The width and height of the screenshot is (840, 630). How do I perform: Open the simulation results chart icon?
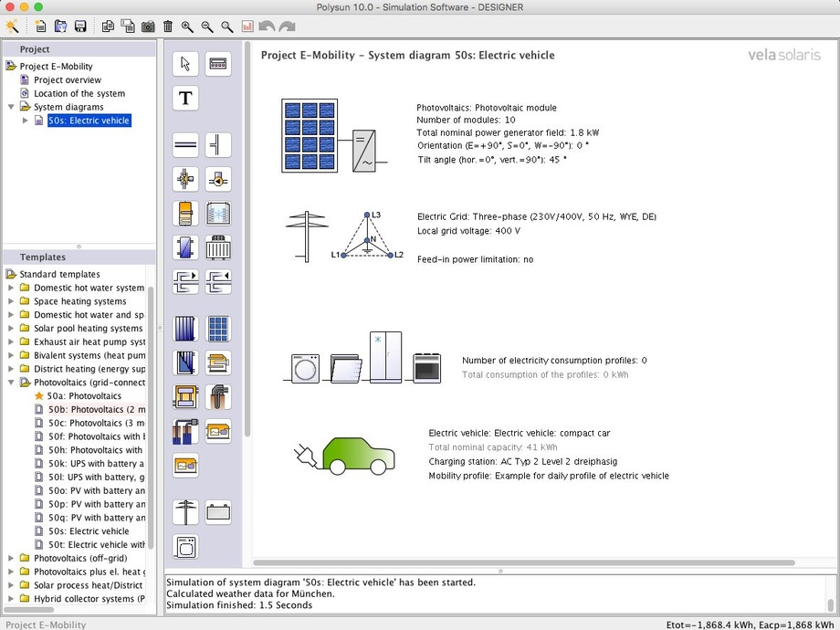coord(247,26)
